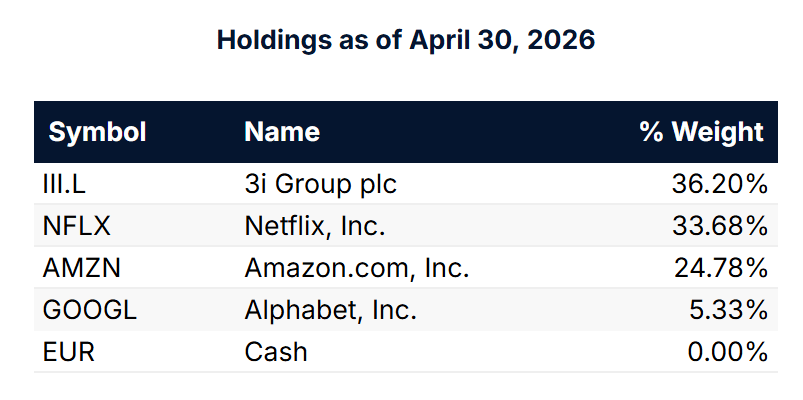This screenshot has height=400, width=803.
Task: Click the Symbol column header
Action: [x=97, y=132]
